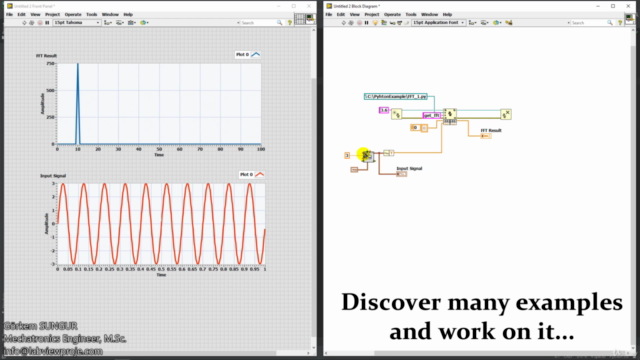Toggle Highlight Execution light bulb
This screenshot has height=360, width=640.
[x=376, y=23]
